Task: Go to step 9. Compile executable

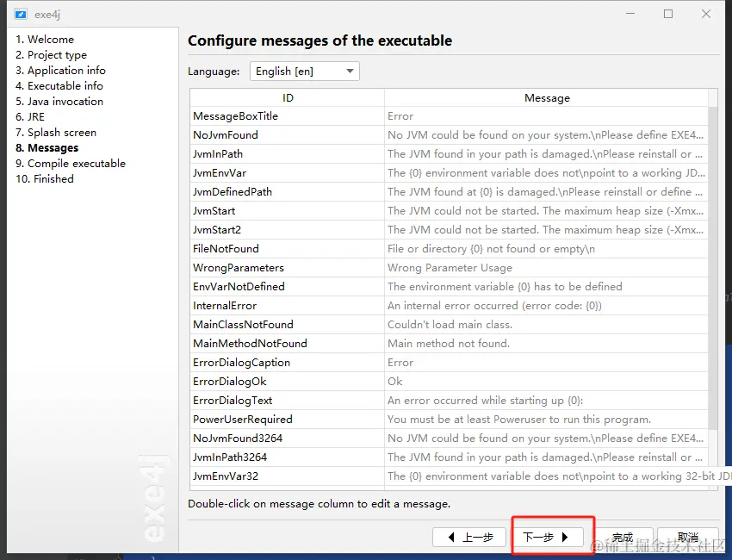Action: (x=71, y=163)
